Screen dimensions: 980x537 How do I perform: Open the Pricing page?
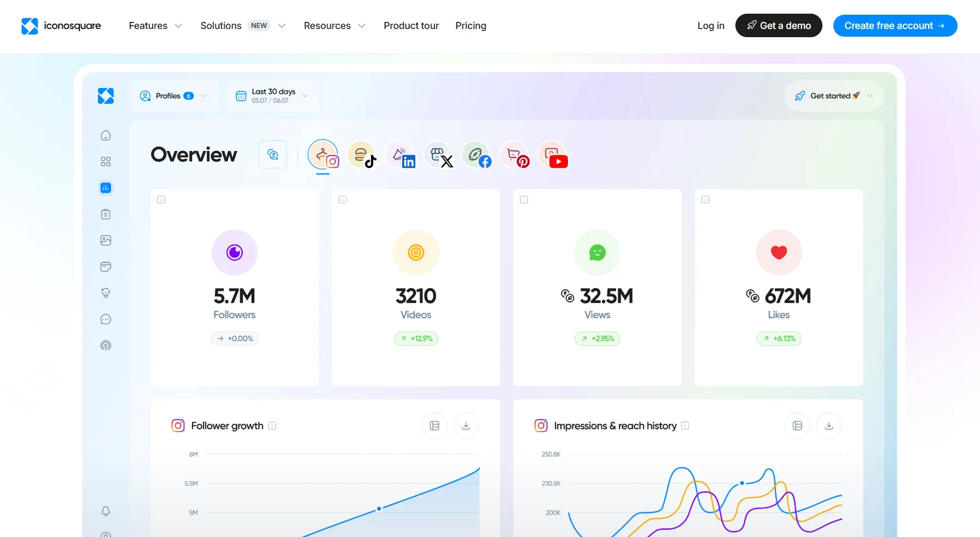(x=471, y=26)
